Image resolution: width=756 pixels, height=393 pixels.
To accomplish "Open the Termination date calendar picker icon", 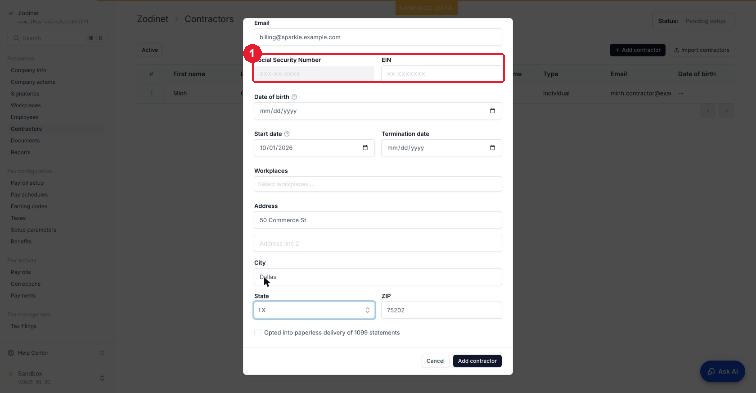I will (492, 148).
